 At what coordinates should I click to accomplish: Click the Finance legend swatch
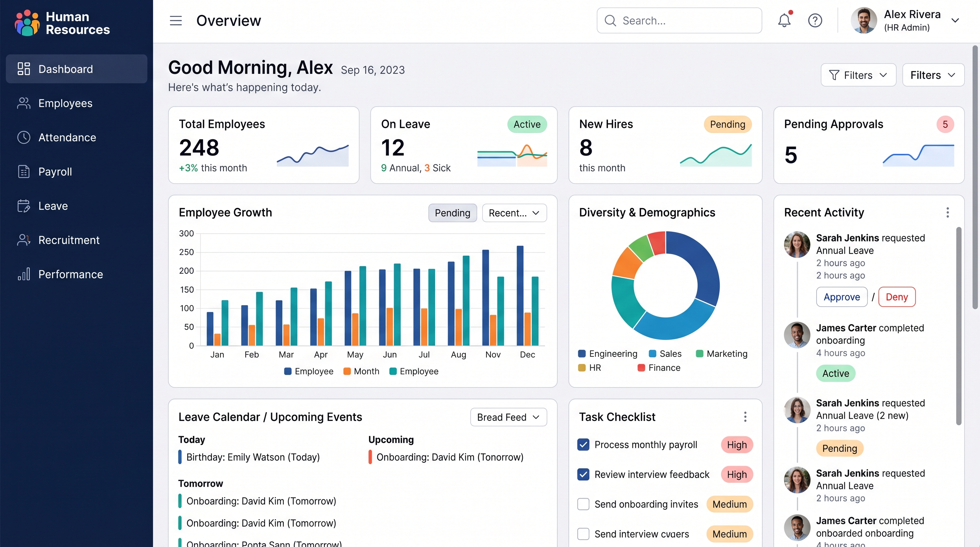point(641,368)
